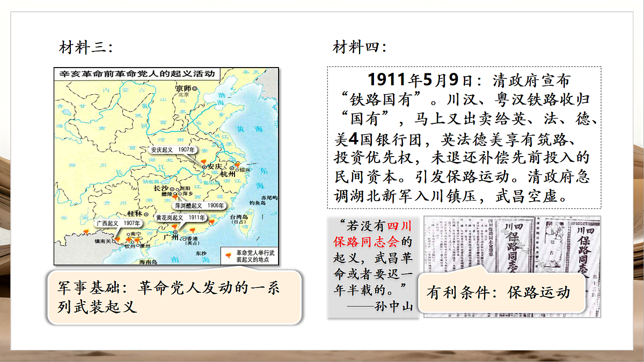Image resolution: width=644 pixels, height=362 pixels.
Task: Click the "台湾岛" label on the map
Action: (238, 218)
